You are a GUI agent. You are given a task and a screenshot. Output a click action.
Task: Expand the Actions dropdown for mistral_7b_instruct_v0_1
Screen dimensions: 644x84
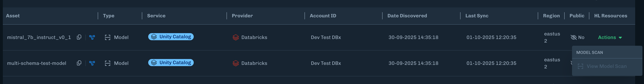point(609,37)
